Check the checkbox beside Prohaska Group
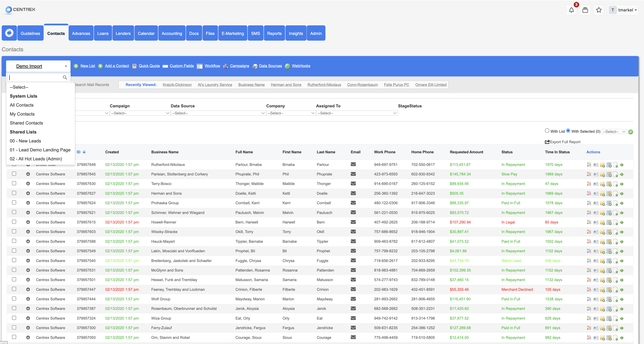The image size is (644, 344). pos(14,203)
